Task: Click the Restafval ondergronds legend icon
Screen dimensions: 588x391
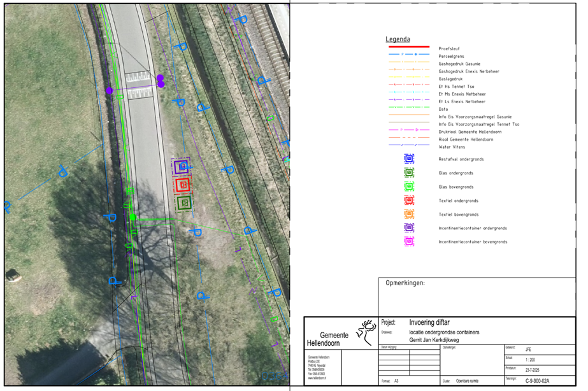Action: [x=409, y=159]
